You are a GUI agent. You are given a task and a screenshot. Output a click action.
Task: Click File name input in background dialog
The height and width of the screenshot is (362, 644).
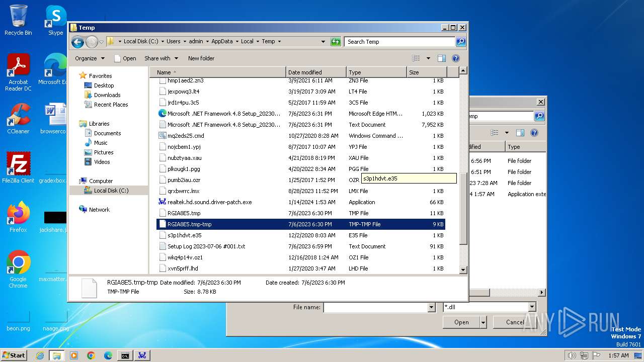coord(375,307)
